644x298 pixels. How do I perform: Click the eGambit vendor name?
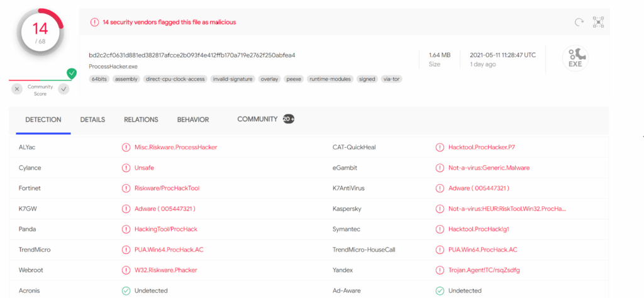click(344, 168)
